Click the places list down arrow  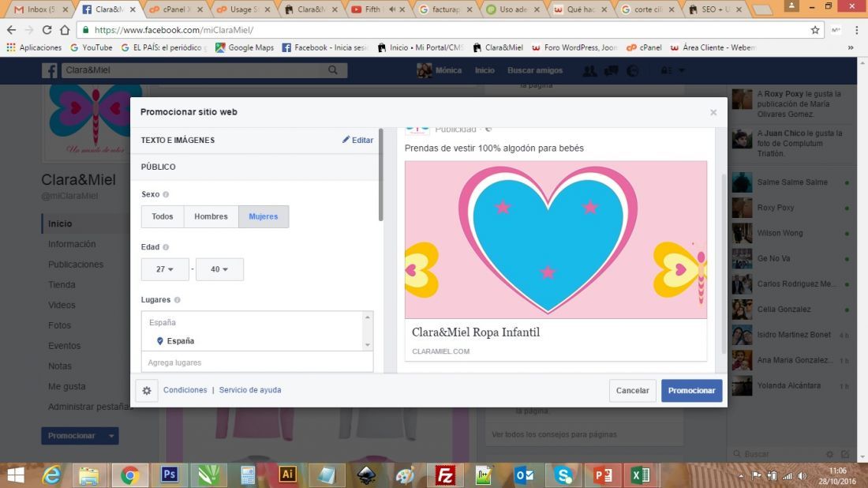[368, 345]
